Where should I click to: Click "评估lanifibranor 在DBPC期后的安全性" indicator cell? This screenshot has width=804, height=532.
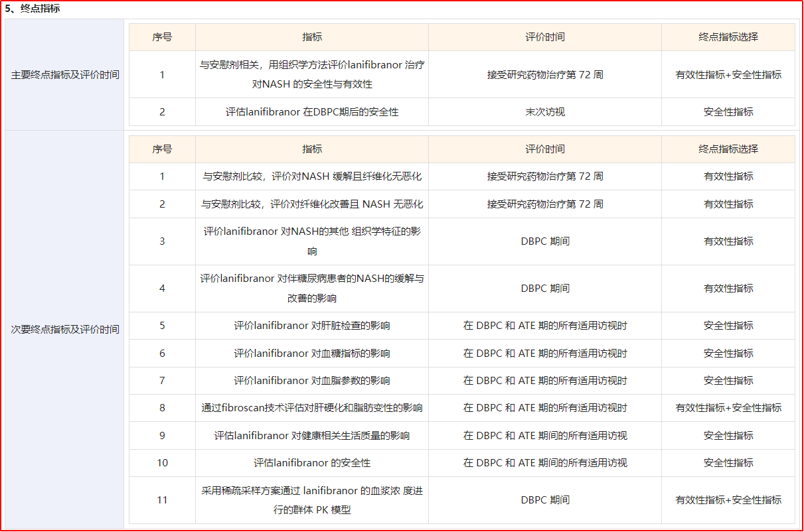tap(312, 112)
